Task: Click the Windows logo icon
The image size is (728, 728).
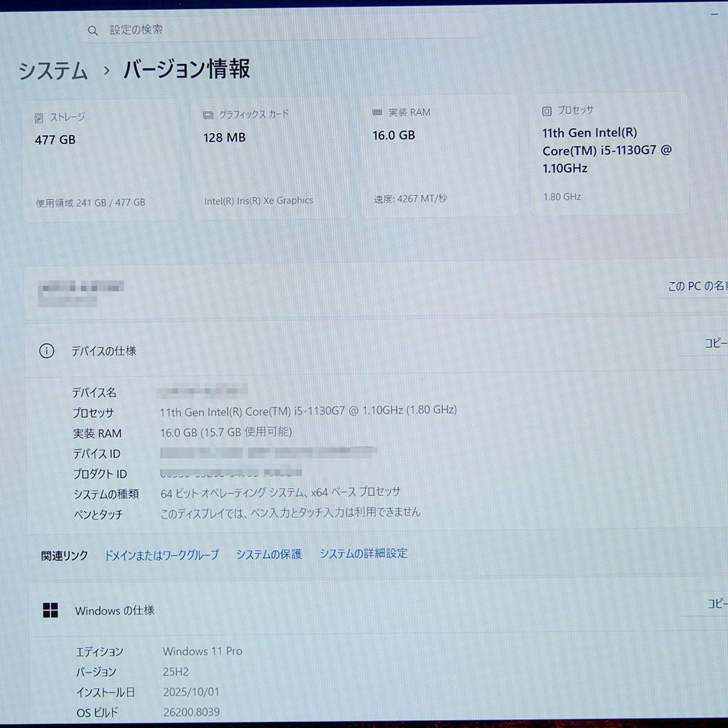Action: point(50,611)
